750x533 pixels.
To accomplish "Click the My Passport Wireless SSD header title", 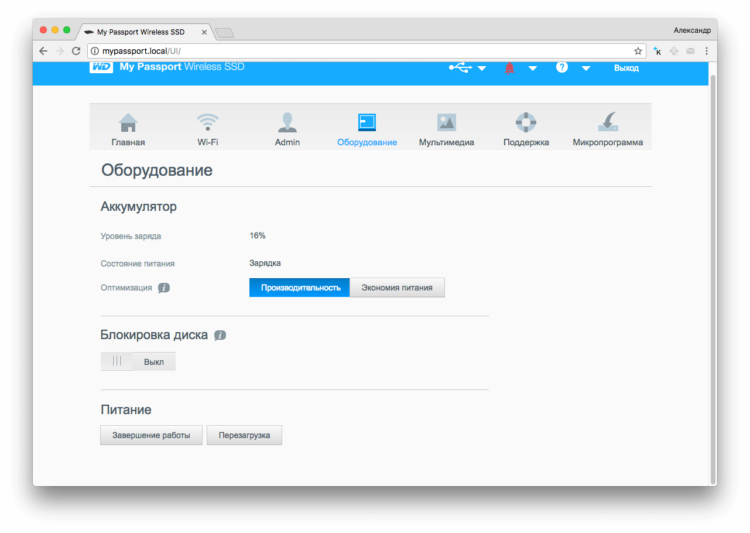I will [182, 67].
